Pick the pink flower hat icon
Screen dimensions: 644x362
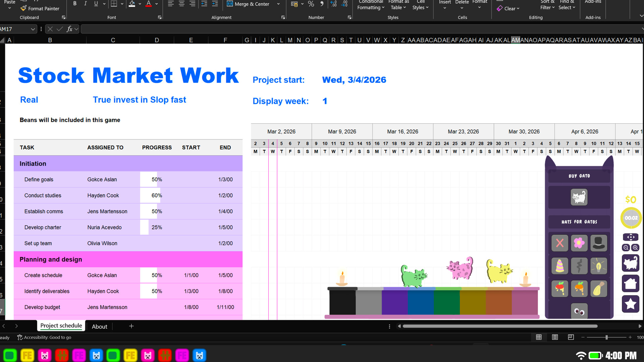(579, 243)
